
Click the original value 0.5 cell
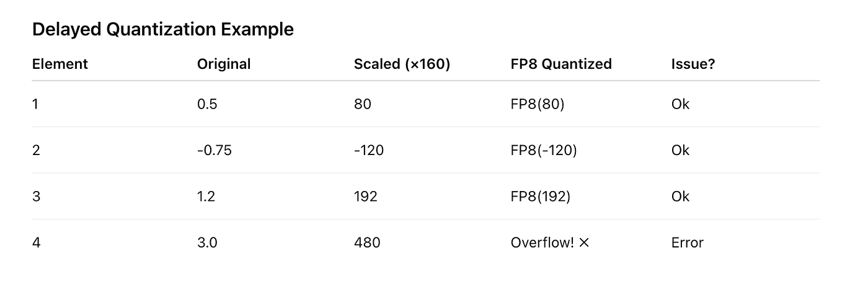tap(207, 104)
